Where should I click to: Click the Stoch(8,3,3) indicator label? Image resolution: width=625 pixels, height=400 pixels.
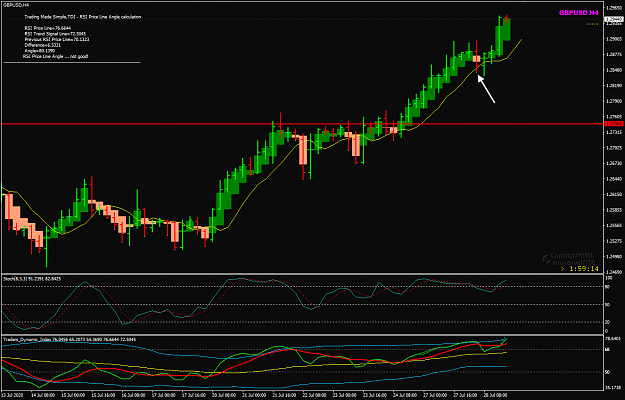coord(32,279)
